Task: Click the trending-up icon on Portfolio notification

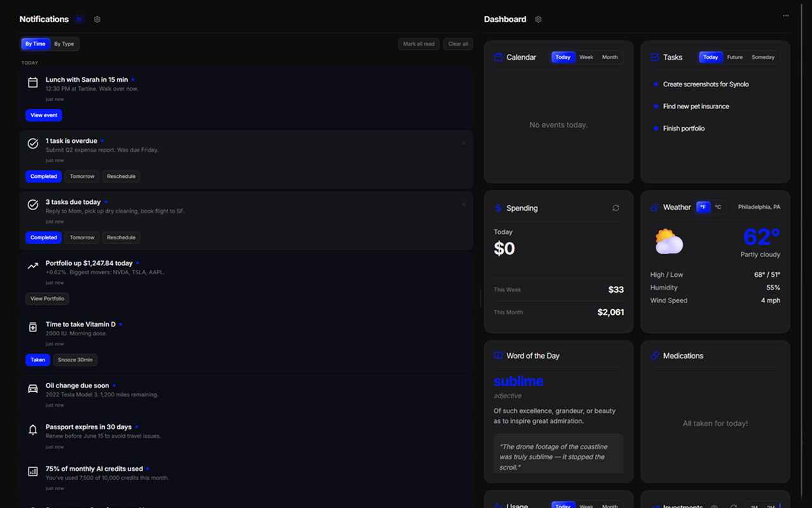Action: coord(33,266)
